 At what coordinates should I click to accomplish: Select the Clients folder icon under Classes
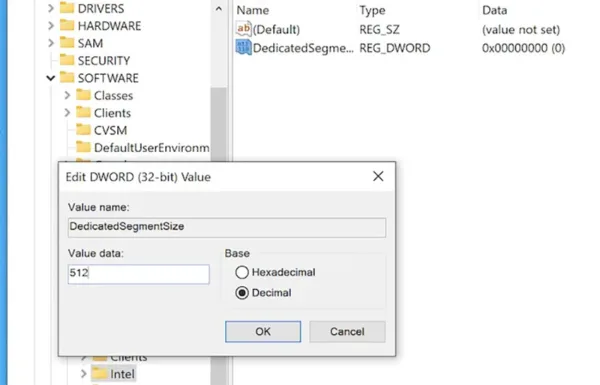[x=83, y=113]
